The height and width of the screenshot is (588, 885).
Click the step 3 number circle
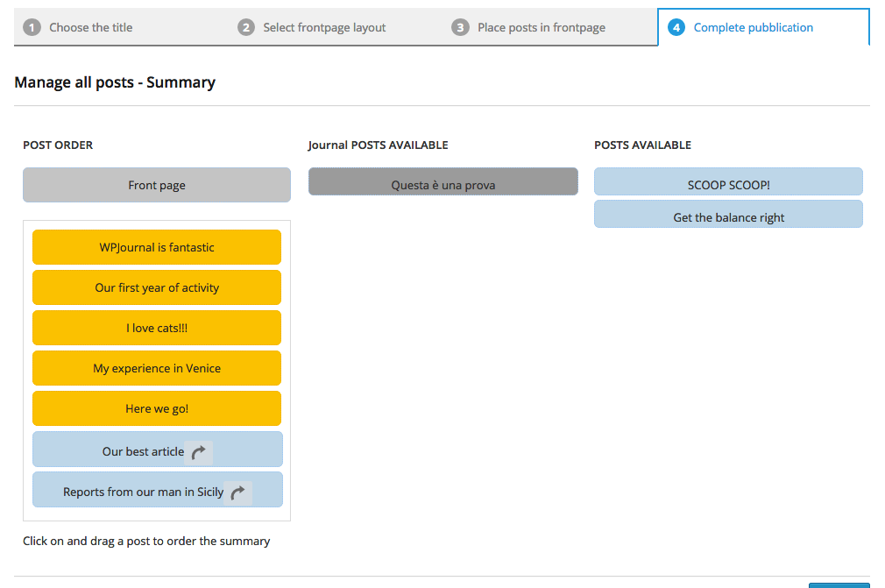460,27
